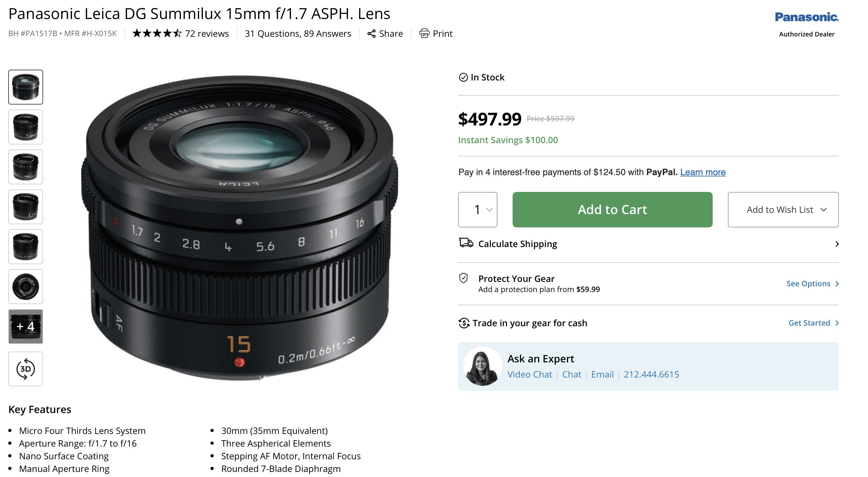Viewport: 868px width, 477px height.
Task: Click the Add to Cart button
Action: click(x=612, y=209)
